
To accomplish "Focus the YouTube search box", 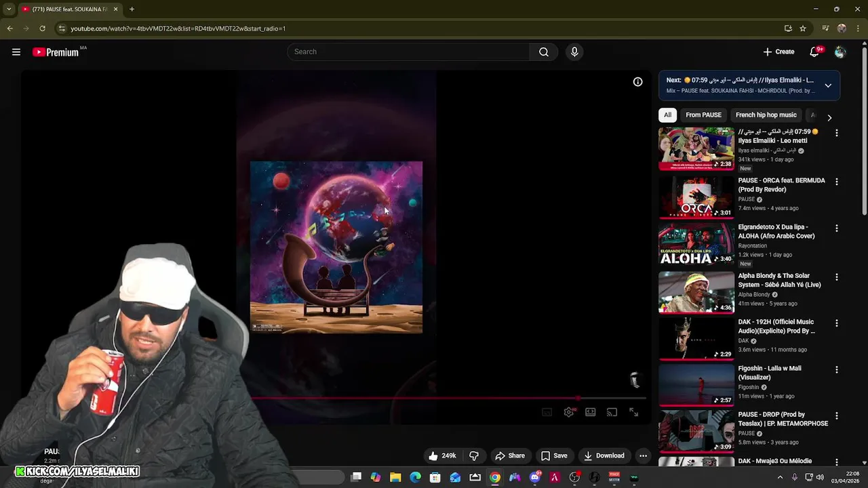I will pos(408,52).
